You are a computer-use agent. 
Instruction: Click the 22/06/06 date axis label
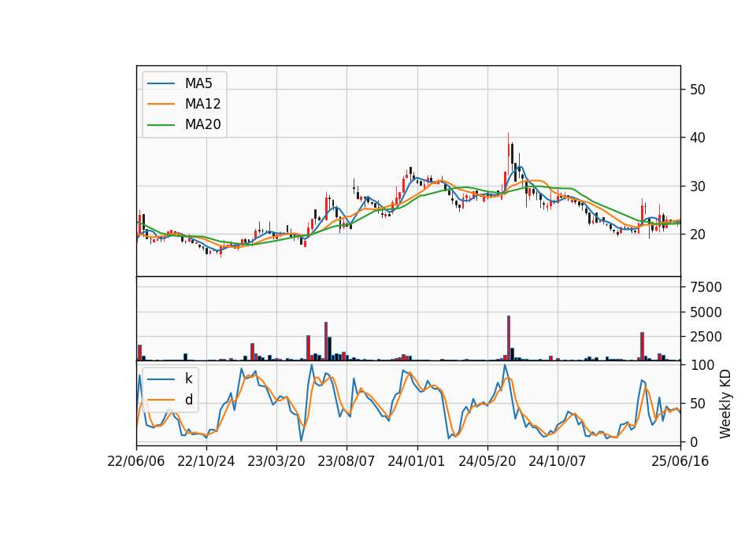coord(136,461)
